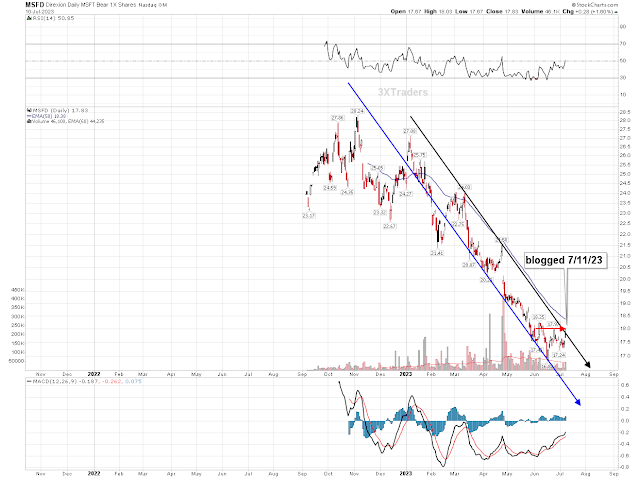Click the Aug label right of Jul 2023, price axis
This screenshot has width=639, height=478.
(x=586, y=374)
